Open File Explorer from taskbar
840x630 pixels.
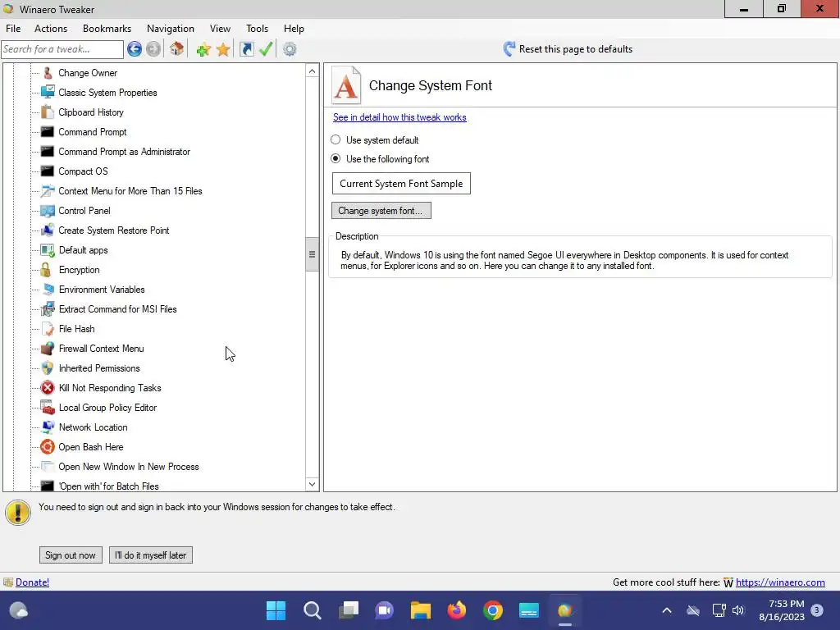[421, 610]
